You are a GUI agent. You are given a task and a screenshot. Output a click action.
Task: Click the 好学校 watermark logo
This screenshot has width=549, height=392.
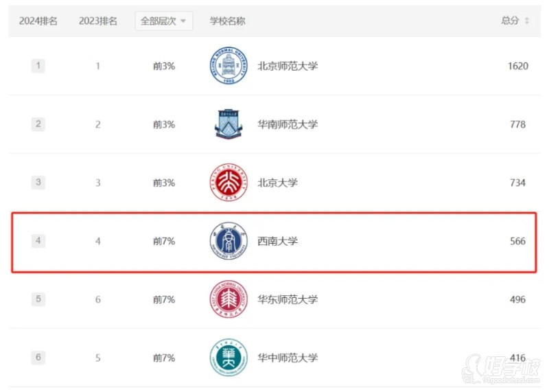pyautogui.click(x=501, y=369)
